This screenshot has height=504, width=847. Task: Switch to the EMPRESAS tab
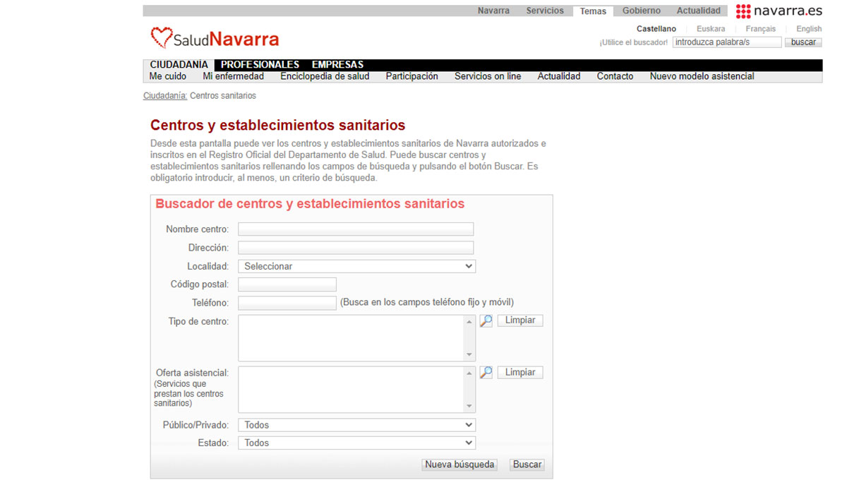[x=337, y=65]
